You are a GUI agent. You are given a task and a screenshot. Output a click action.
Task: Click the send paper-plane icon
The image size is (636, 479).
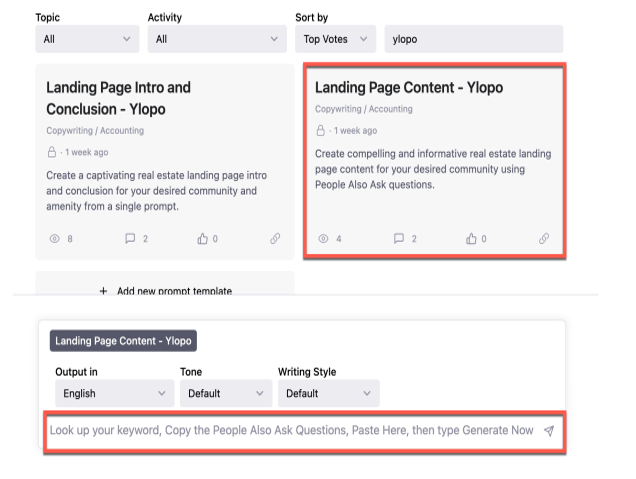[549, 430]
